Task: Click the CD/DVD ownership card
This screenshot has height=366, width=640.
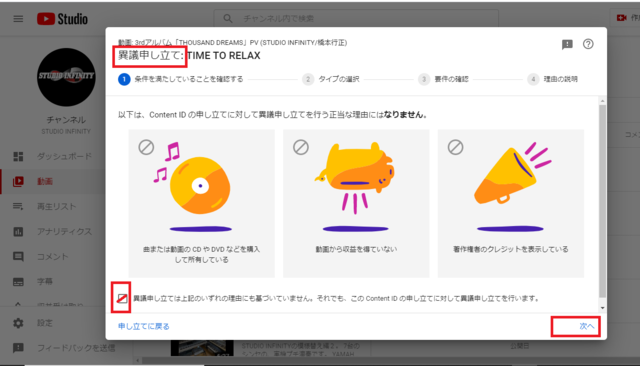Action: [202, 204]
